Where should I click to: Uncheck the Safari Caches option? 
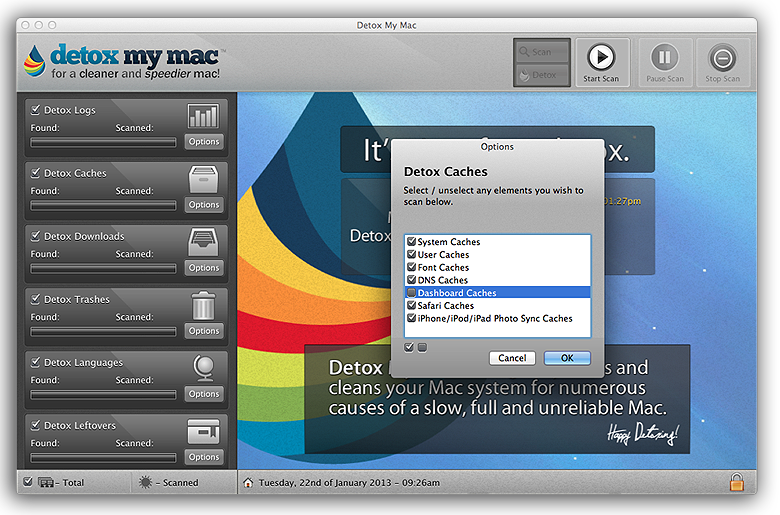411,306
